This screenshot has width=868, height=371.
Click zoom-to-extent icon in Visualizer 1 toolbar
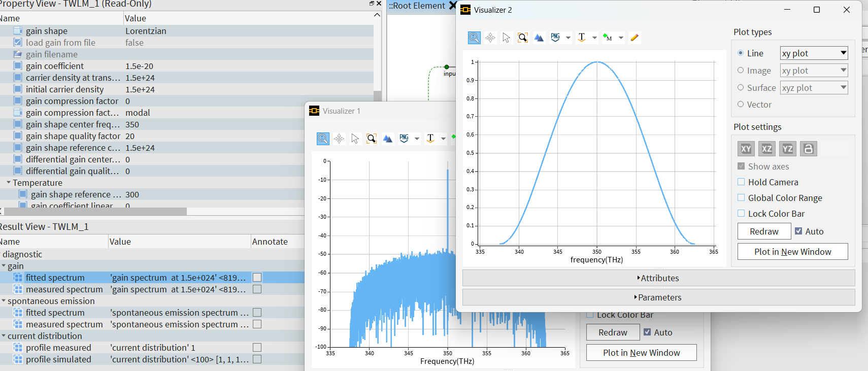coord(371,139)
